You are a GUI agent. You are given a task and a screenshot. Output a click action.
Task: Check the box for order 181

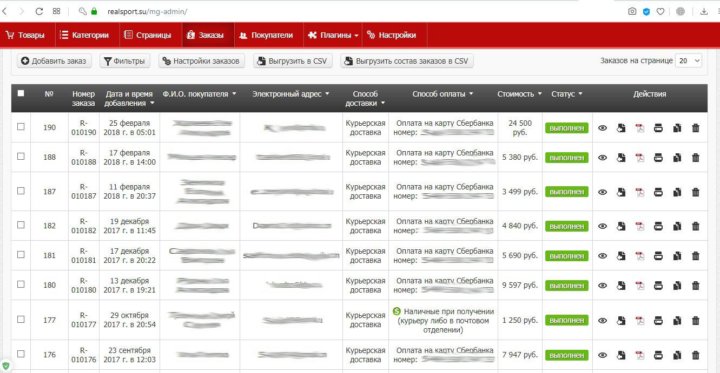coord(21,254)
